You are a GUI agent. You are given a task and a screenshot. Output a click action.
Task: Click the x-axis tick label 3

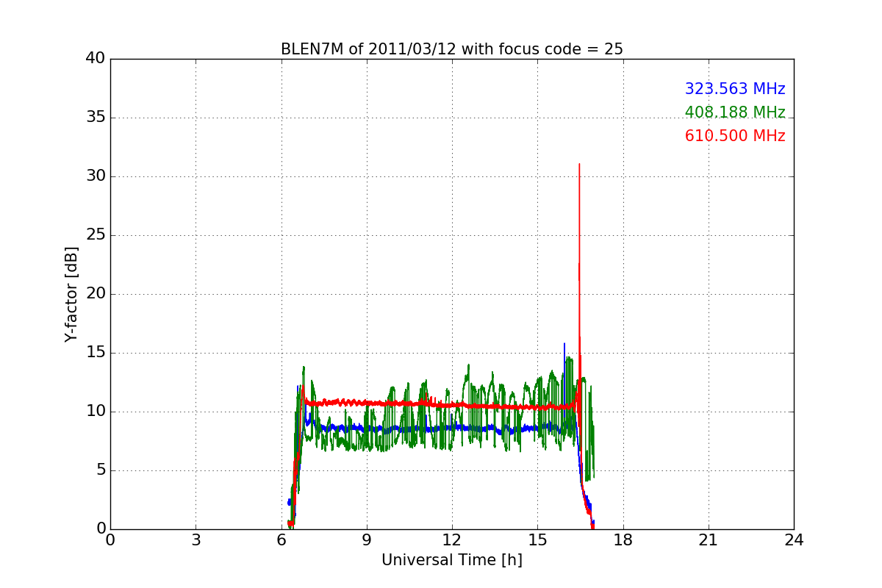196,540
